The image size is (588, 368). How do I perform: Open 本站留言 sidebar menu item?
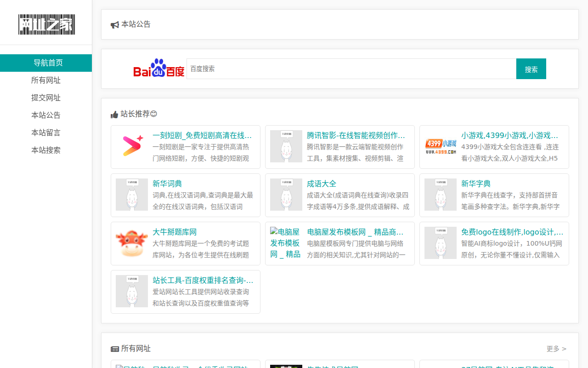point(46,133)
